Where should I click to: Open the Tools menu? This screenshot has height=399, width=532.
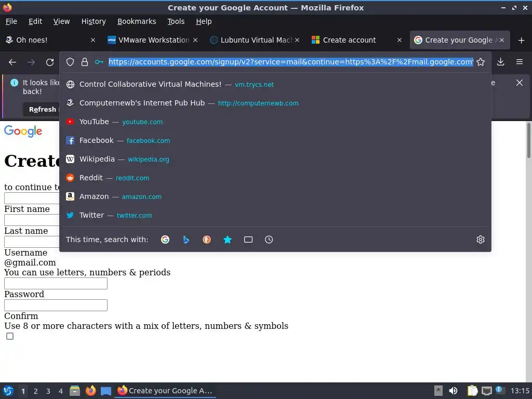pos(176,21)
